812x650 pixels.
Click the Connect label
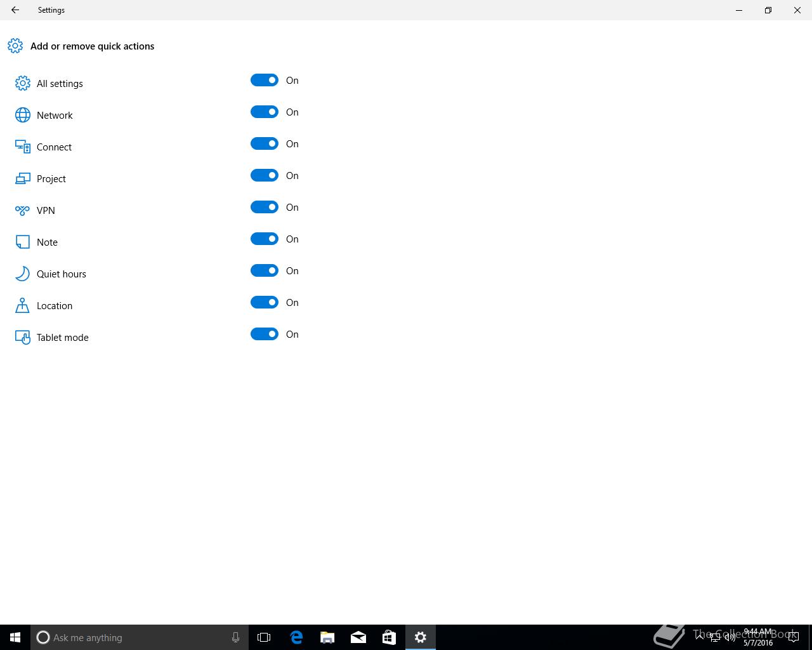click(54, 147)
